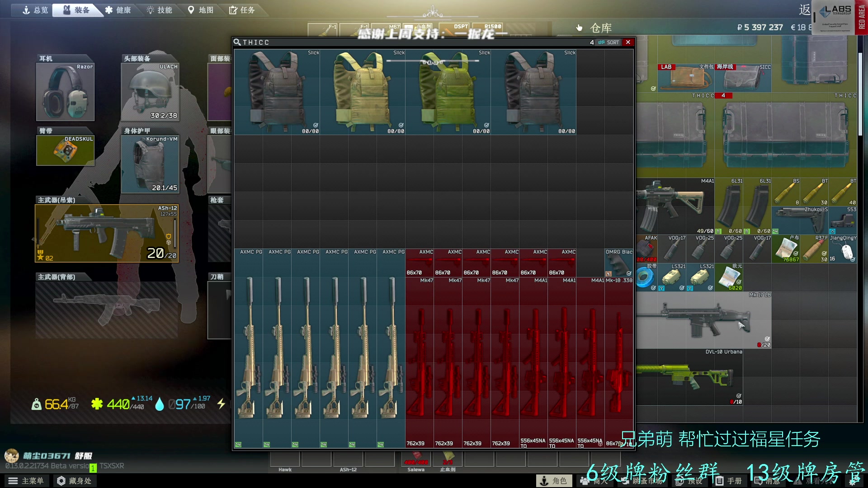Click the AFAK medkit in stash
Viewport: 868px width, 488px height.
pos(647,249)
